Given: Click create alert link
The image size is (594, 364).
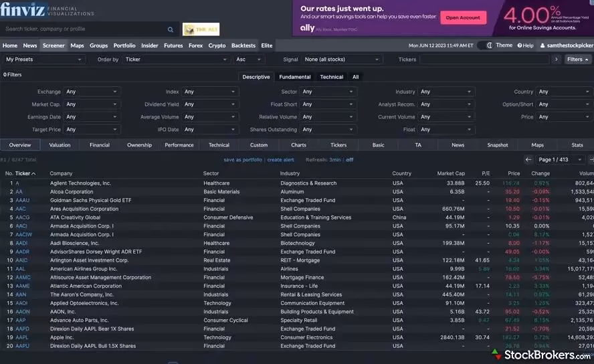Looking at the screenshot, I should (x=281, y=160).
